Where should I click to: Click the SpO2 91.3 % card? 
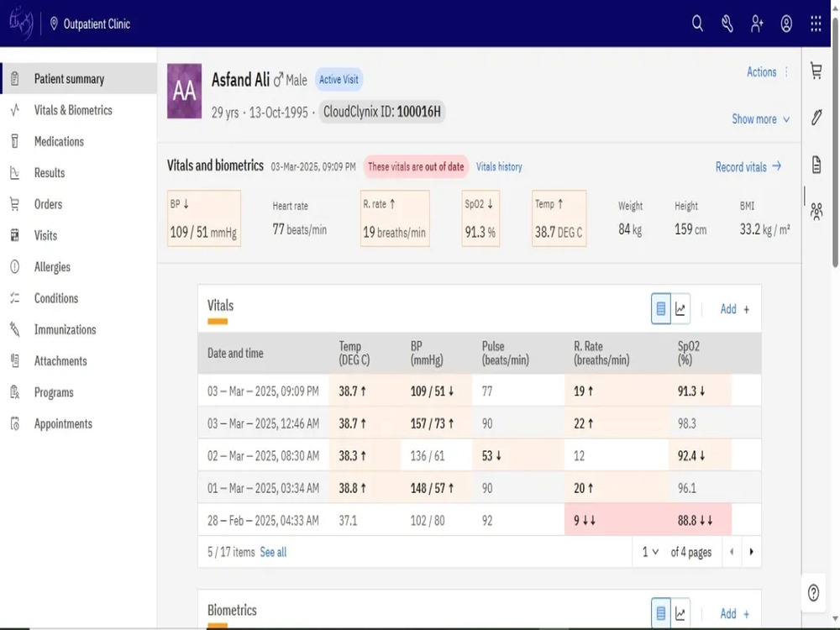(480, 218)
